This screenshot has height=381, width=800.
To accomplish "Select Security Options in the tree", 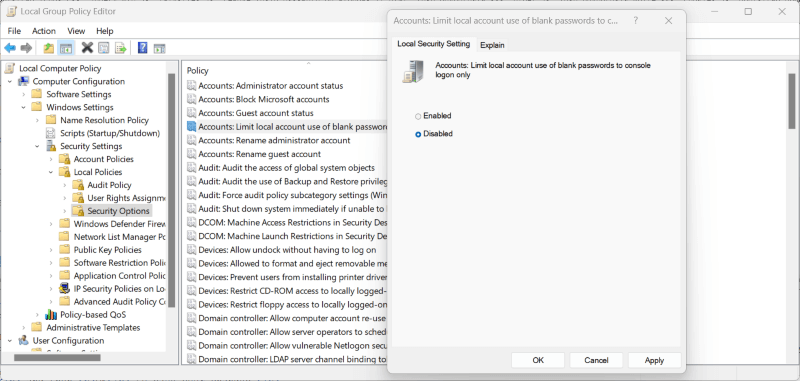I will pyautogui.click(x=118, y=211).
